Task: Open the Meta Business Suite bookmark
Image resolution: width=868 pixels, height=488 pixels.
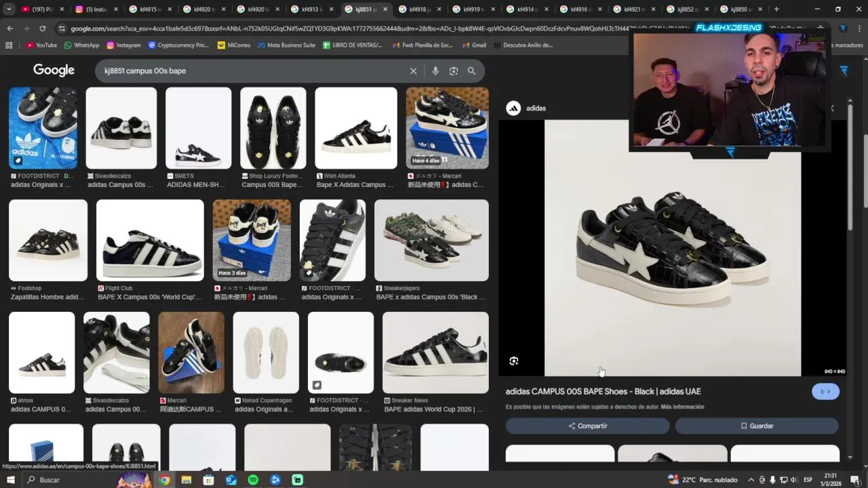Action: coord(286,45)
